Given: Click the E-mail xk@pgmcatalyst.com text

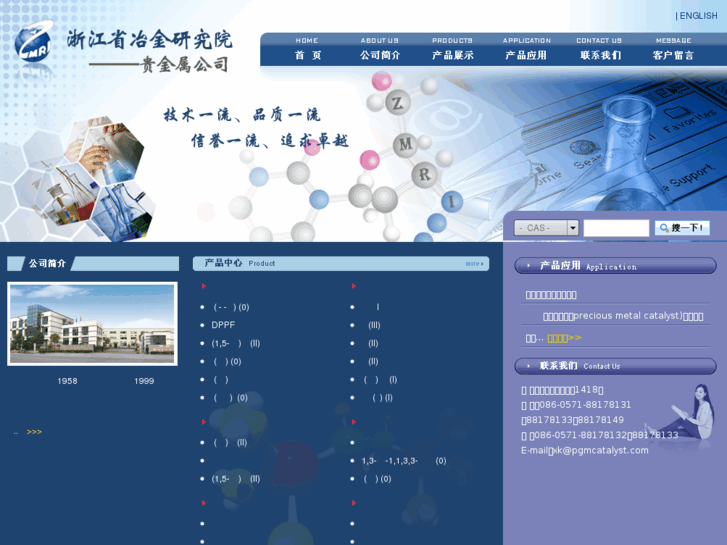Looking at the screenshot, I should [x=585, y=450].
